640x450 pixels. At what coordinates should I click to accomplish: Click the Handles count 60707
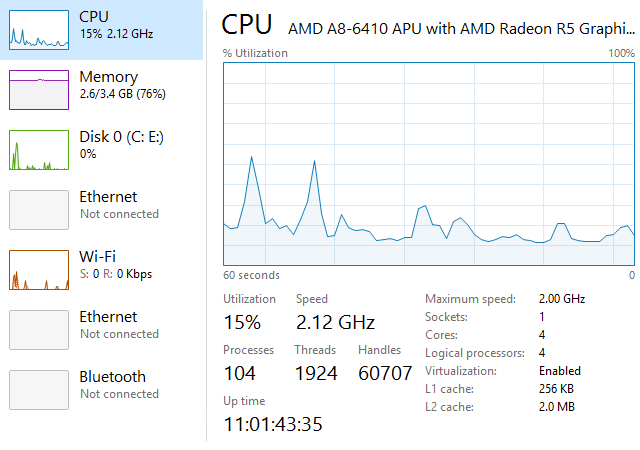(x=385, y=373)
